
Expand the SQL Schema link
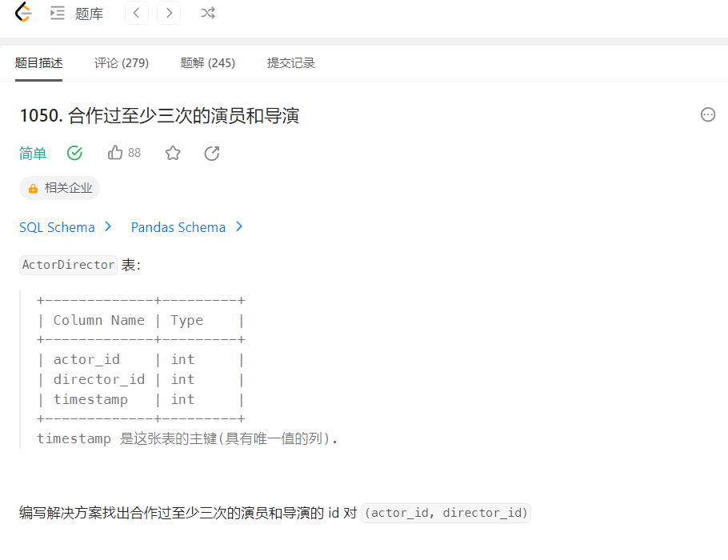coord(66,227)
